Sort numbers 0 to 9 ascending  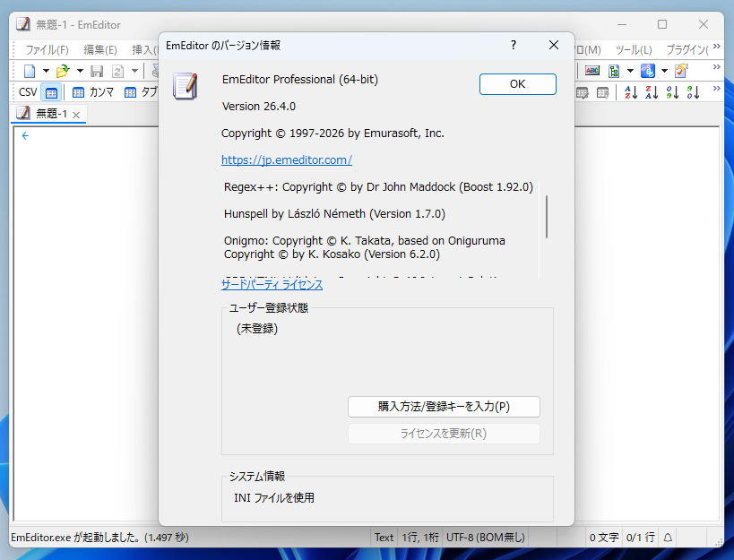pyautogui.click(x=673, y=92)
